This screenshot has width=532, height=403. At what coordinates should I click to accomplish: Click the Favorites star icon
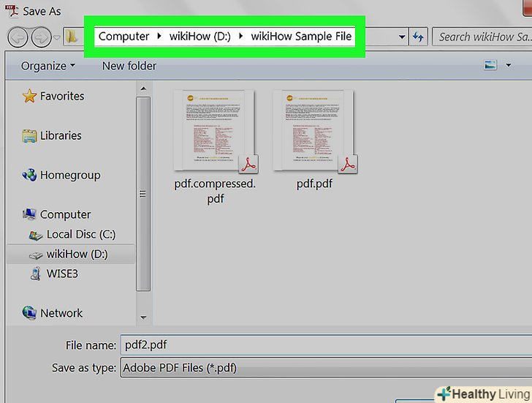pyautogui.click(x=29, y=96)
